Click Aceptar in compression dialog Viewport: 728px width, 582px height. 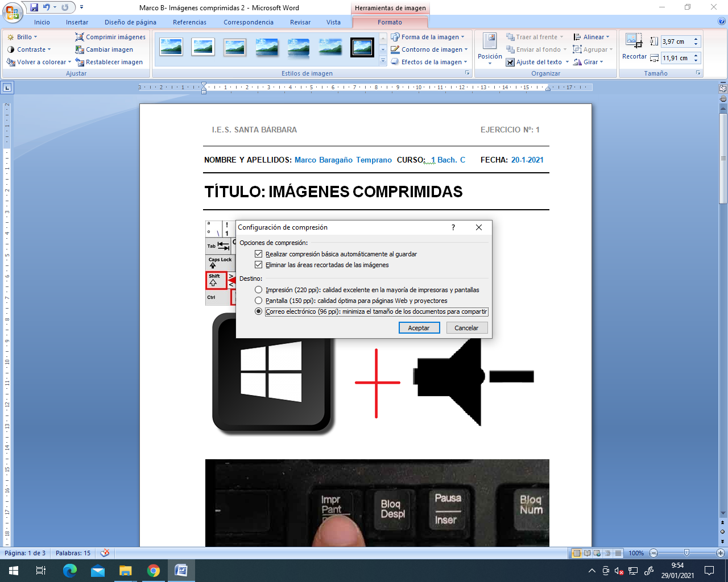419,328
